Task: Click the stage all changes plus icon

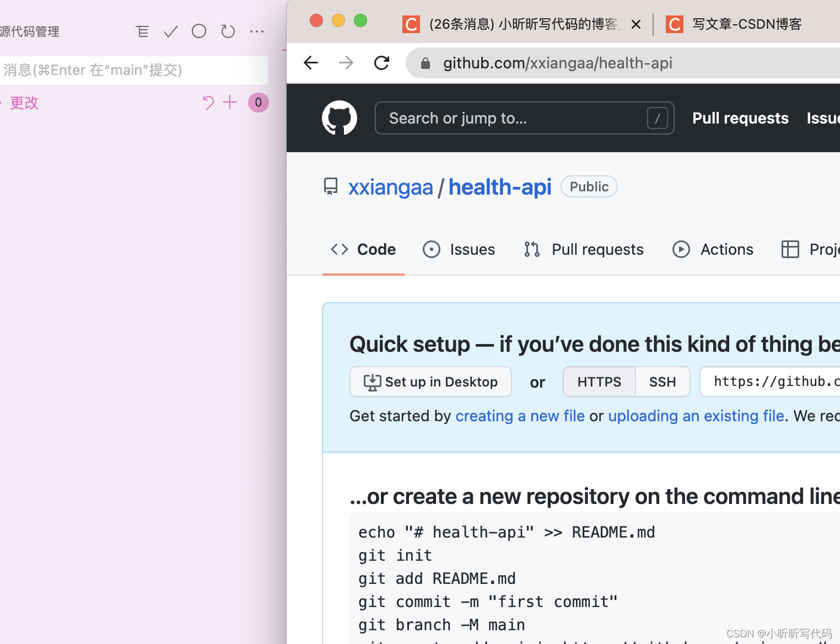Action: point(230,102)
